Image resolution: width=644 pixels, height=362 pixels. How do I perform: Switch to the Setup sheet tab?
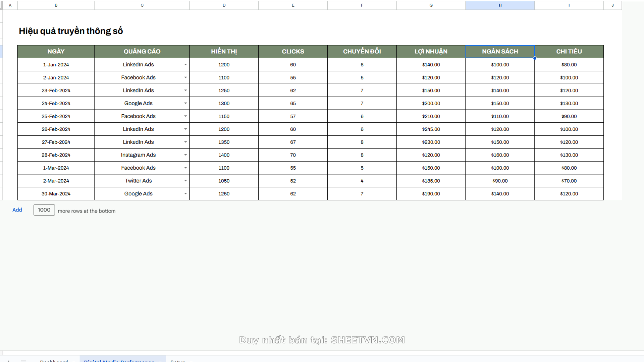(178, 360)
